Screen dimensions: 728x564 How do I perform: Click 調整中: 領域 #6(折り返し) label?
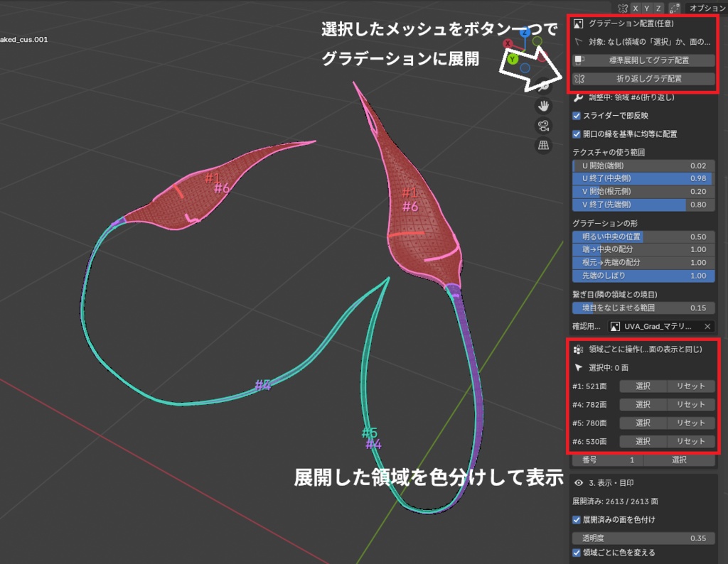pyautogui.click(x=631, y=97)
